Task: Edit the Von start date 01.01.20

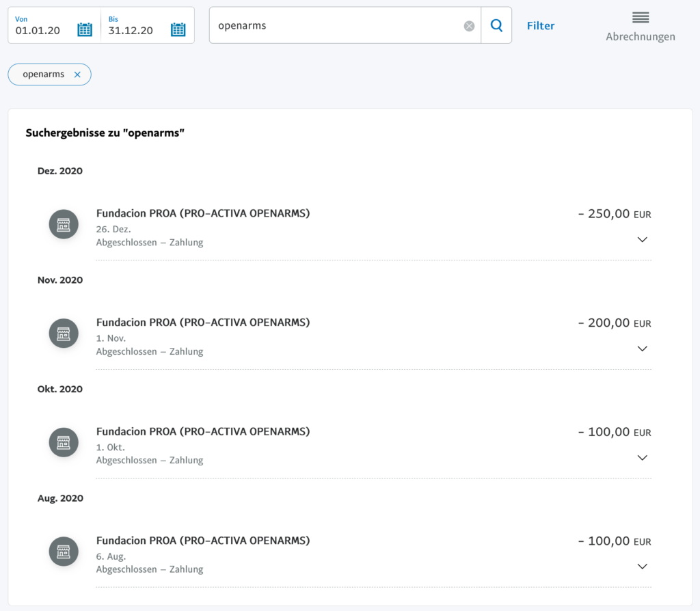Action: [38, 31]
